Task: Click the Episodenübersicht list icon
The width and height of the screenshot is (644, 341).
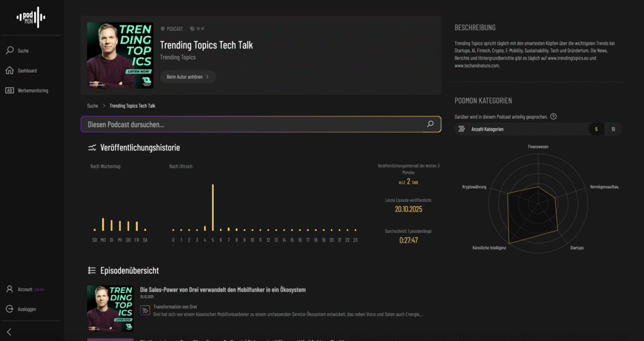Action: pos(92,271)
